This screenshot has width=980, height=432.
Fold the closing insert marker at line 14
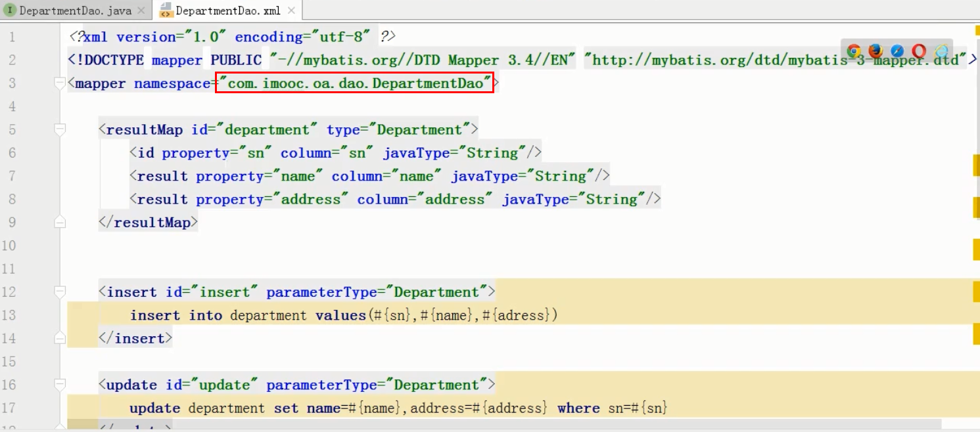(60, 339)
